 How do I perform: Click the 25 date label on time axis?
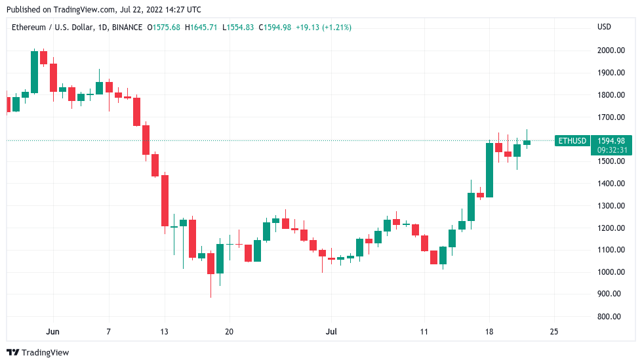click(553, 332)
